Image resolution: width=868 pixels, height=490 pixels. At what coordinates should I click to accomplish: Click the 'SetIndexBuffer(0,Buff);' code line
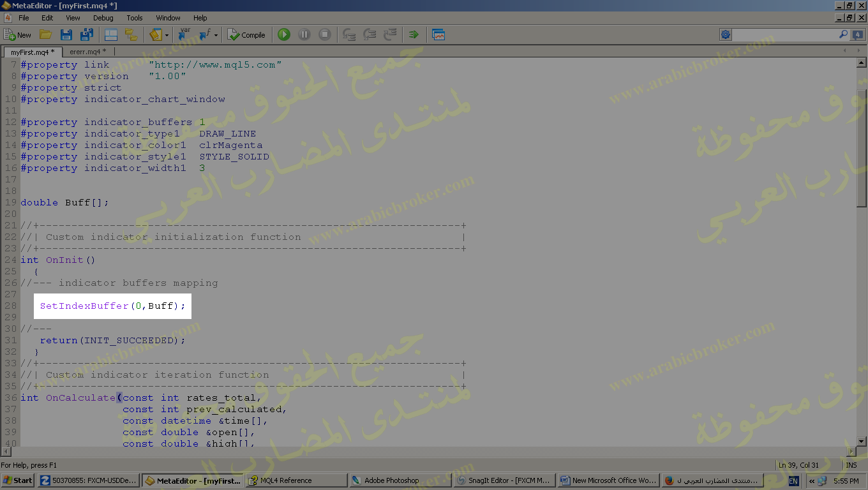coord(112,306)
